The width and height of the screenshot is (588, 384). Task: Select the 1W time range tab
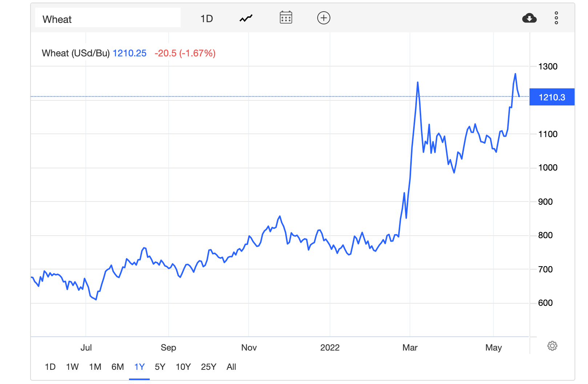pos(72,367)
